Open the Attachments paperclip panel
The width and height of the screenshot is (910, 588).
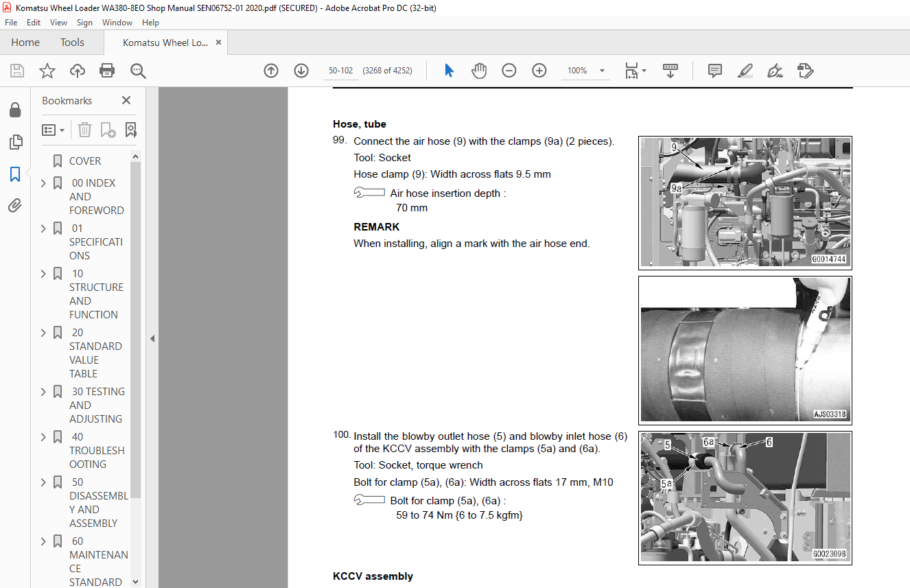pyautogui.click(x=15, y=205)
